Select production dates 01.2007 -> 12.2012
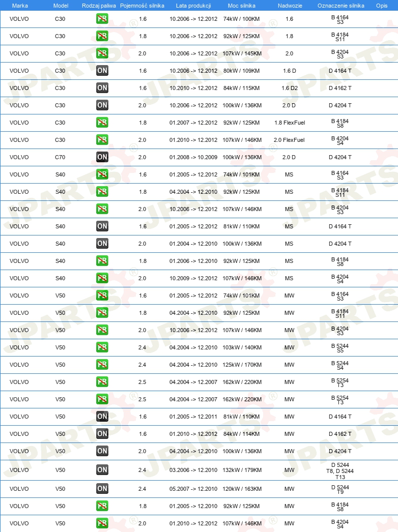Image resolution: width=398 pixels, height=532 pixels. click(x=193, y=123)
